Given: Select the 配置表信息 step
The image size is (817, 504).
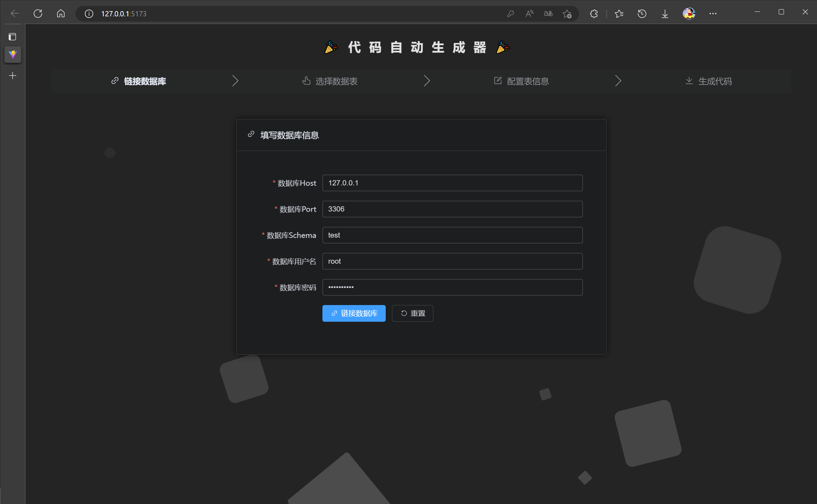Looking at the screenshot, I should tap(521, 81).
